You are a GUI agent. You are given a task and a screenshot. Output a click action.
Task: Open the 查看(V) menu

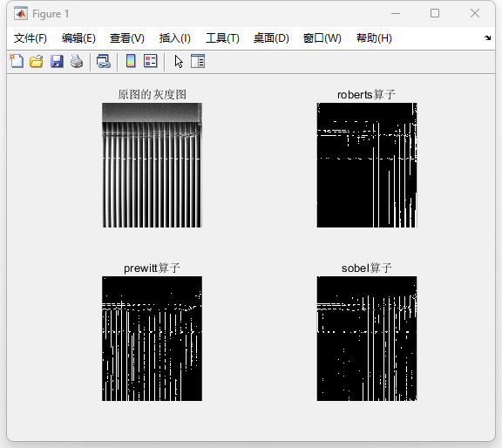126,38
